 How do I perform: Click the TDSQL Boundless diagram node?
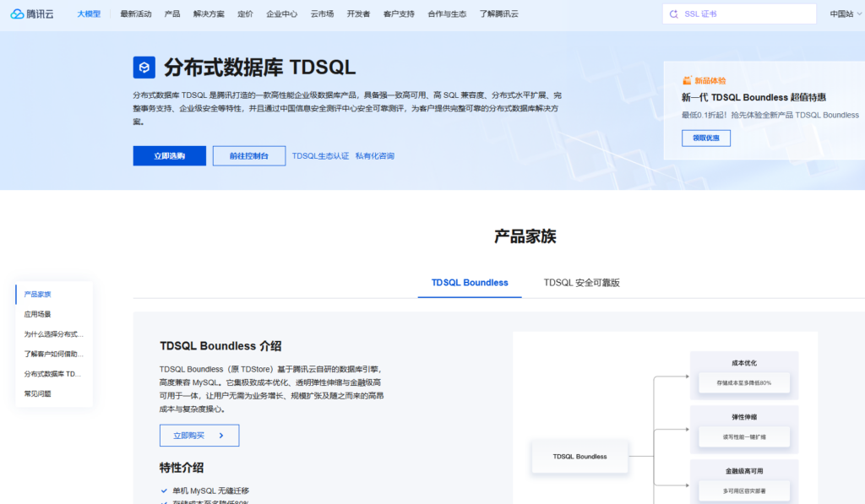(x=579, y=457)
